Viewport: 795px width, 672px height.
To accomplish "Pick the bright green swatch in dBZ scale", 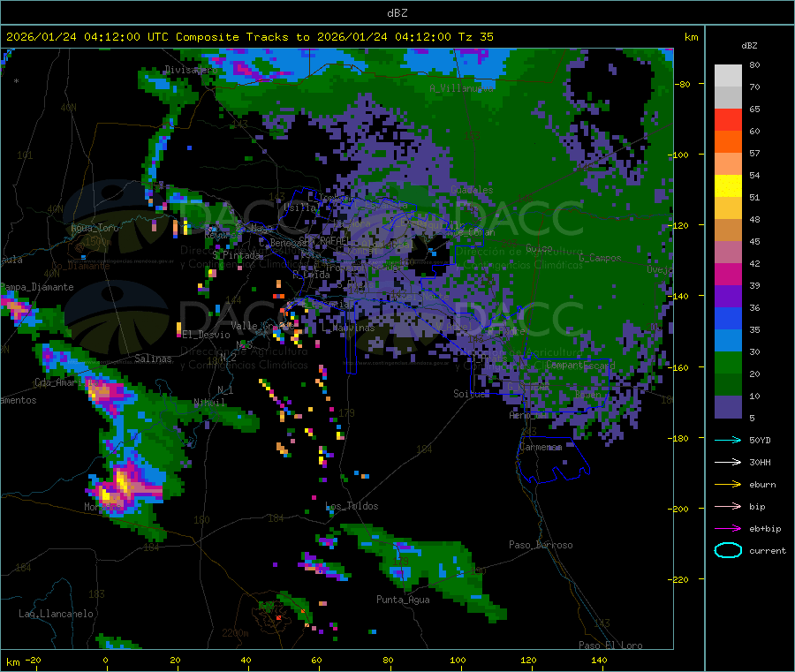I will pyautogui.click(x=728, y=362).
